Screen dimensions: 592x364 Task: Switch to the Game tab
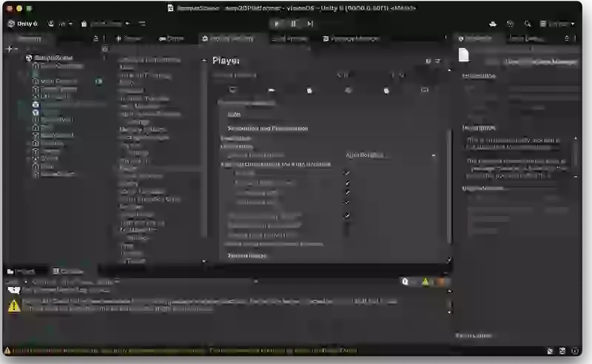[x=172, y=38]
